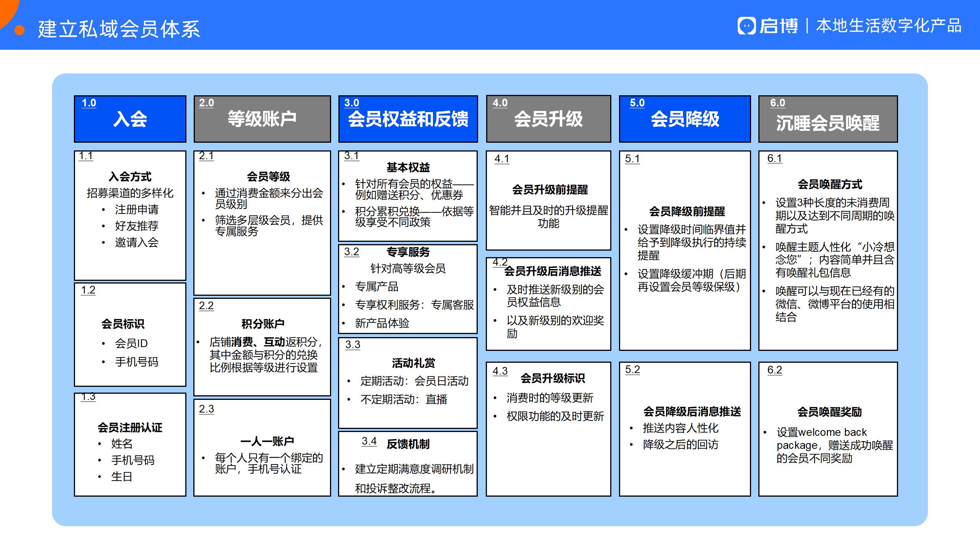Viewport: 980px width, 551px height.
Task: Click the 4.3 会员升级标识 card
Action: point(548,429)
